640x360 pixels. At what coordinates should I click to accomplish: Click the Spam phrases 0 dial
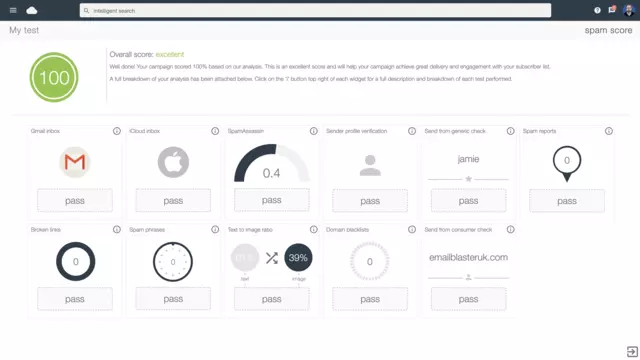(173, 262)
